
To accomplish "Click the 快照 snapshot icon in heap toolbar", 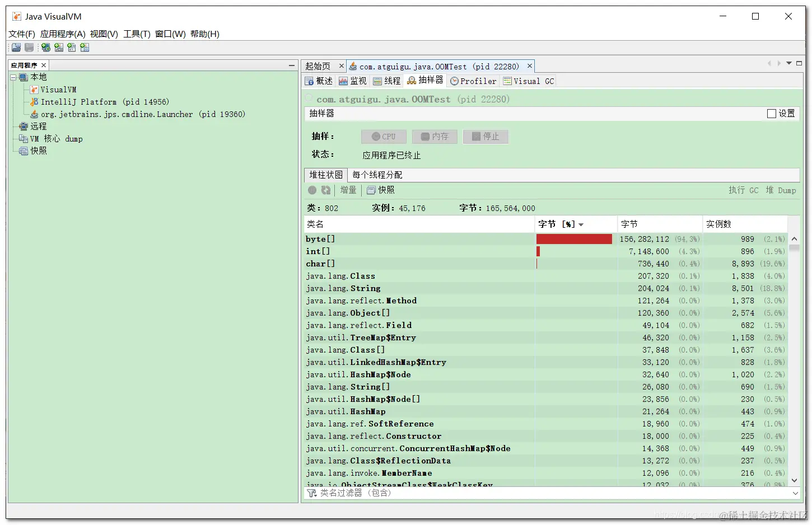I will click(371, 190).
